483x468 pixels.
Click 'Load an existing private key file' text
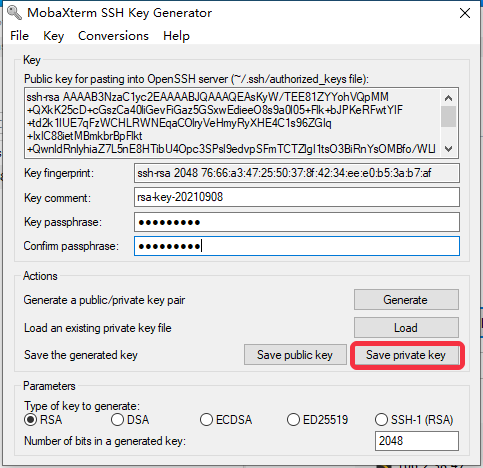tap(98, 328)
